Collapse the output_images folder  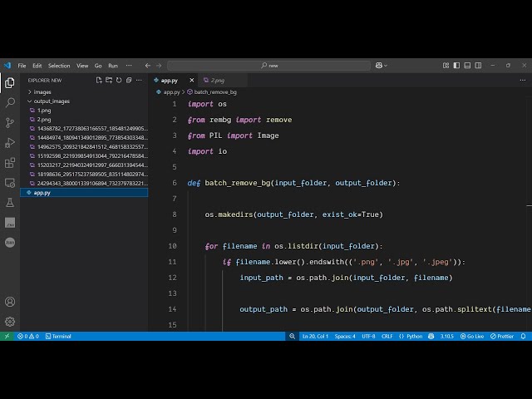(x=84, y=101)
